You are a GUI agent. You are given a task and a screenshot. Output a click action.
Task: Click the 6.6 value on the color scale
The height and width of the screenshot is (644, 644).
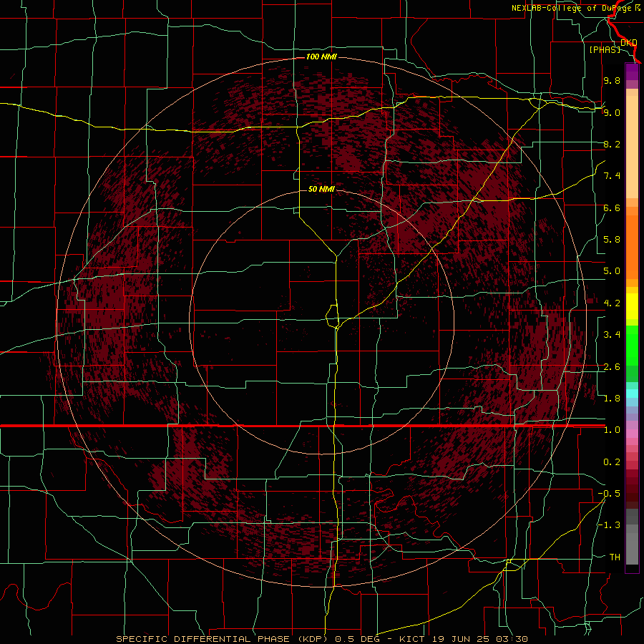point(612,208)
